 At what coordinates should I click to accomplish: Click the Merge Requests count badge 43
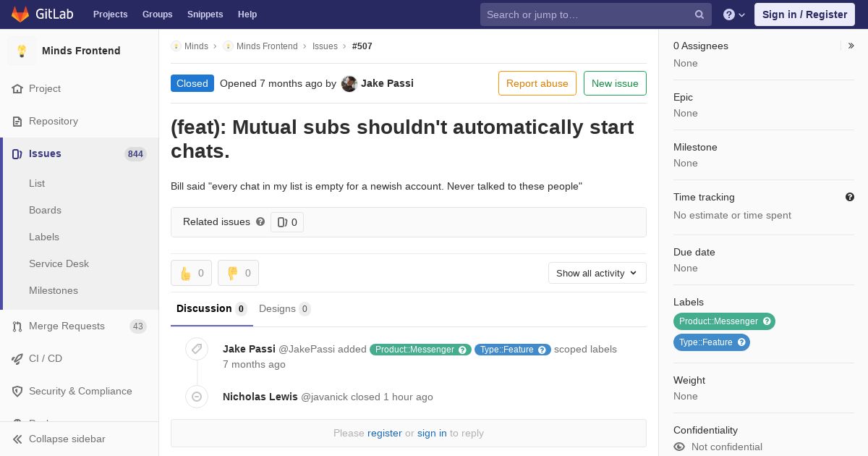point(138,326)
